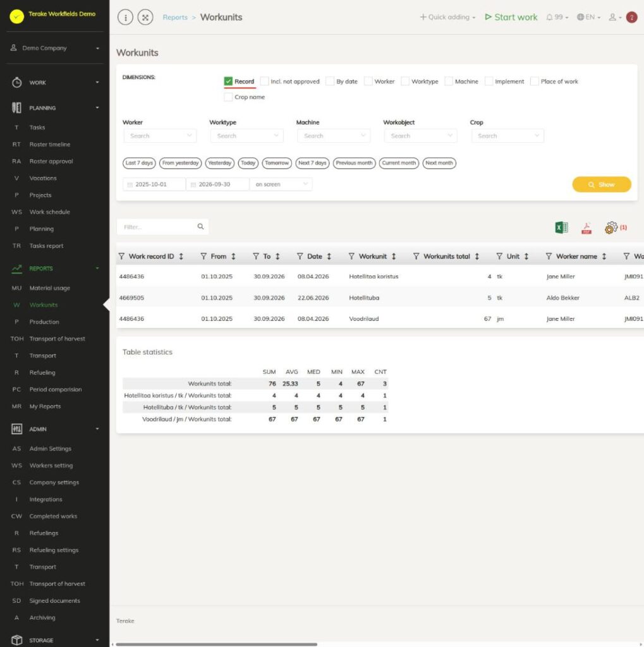
Task: Open the Worker search dropdown
Action: click(160, 136)
